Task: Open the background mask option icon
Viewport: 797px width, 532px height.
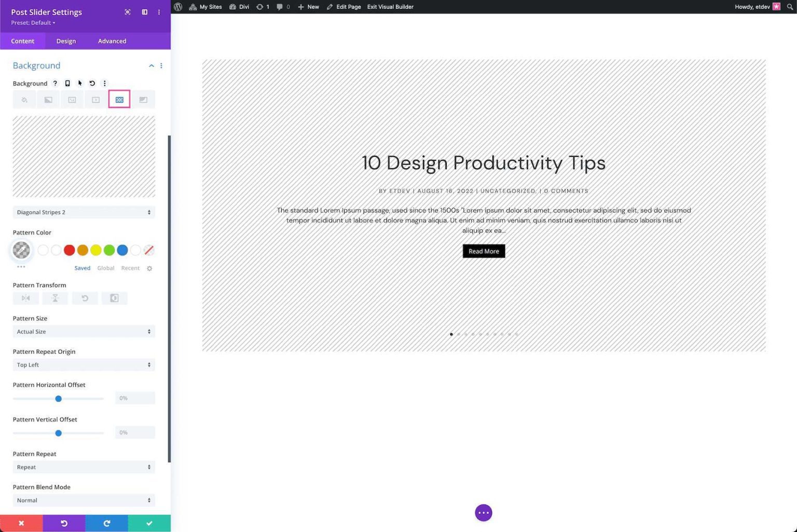Action: point(144,99)
